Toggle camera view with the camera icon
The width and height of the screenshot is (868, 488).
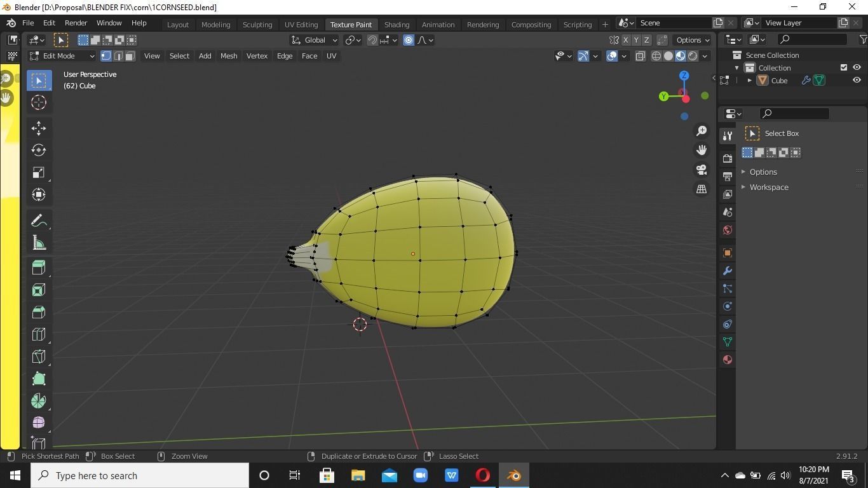(702, 170)
